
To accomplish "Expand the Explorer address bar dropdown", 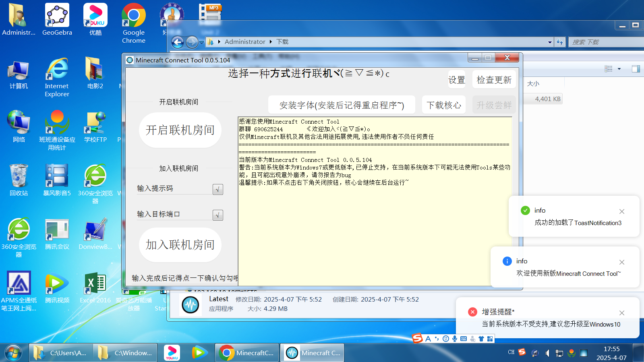I will (550, 42).
